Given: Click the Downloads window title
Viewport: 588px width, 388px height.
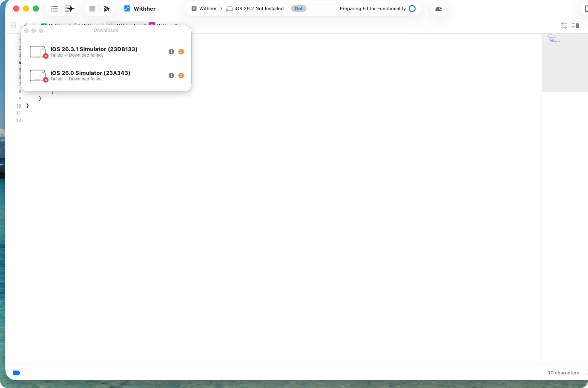Looking at the screenshot, I should click(106, 30).
